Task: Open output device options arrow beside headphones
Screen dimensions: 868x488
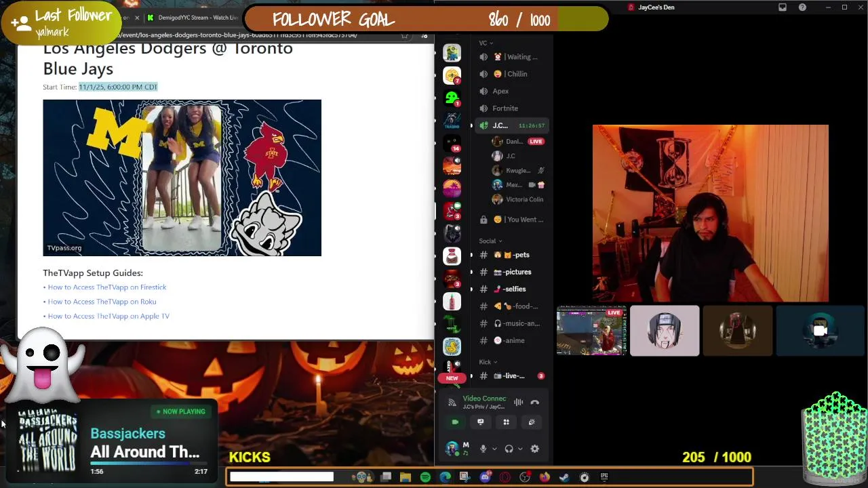Action: pyautogui.click(x=520, y=449)
